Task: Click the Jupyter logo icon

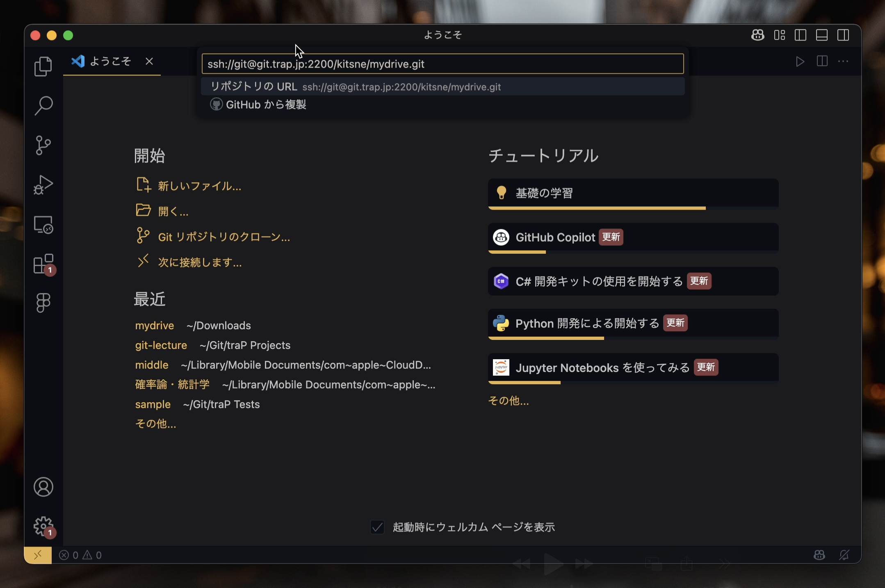Action: (501, 367)
